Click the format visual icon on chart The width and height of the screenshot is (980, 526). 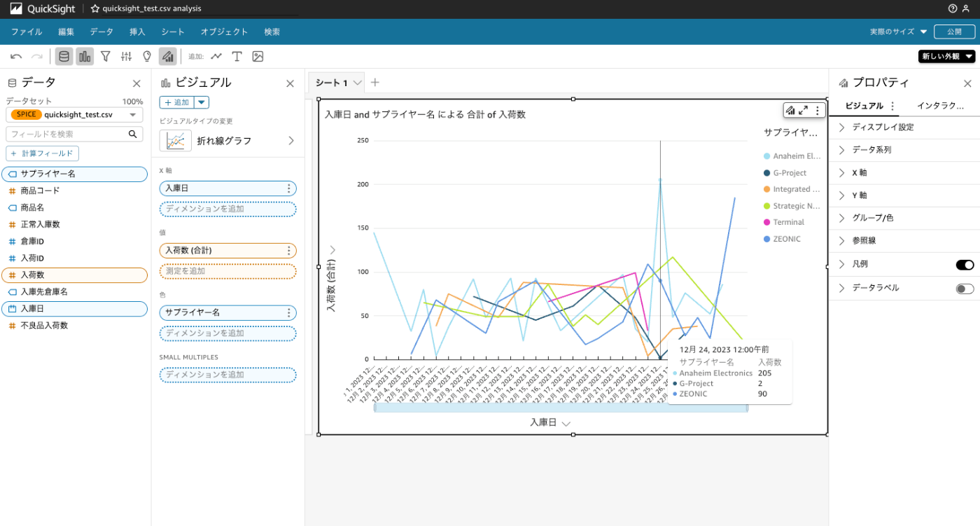tap(790, 110)
